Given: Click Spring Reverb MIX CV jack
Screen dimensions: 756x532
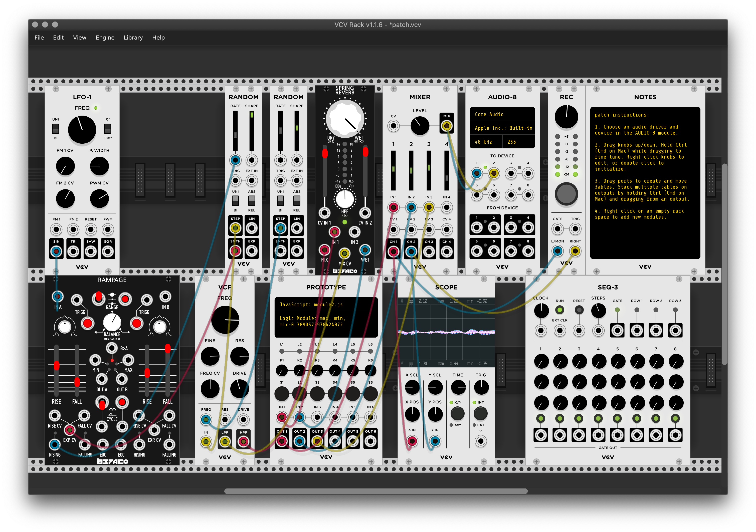Looking at the screenshot, I should tap(344, 253).
